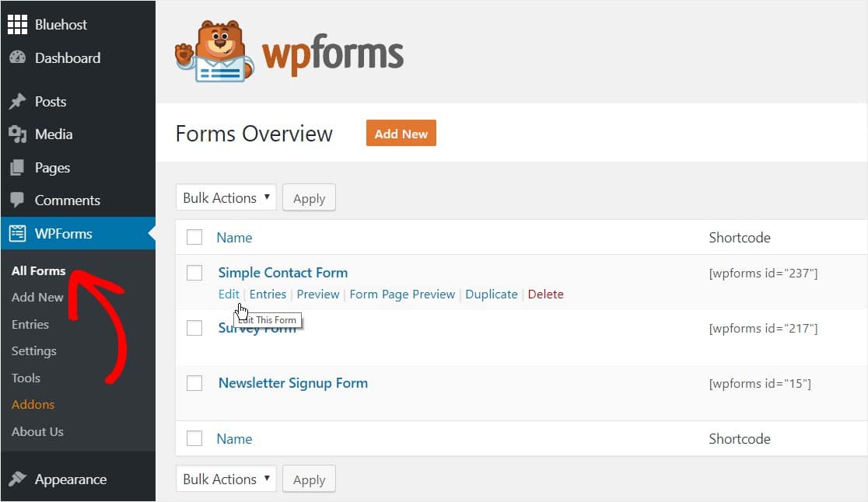
Task: Click the Bluehost grid icon
Action: point(17,24)
